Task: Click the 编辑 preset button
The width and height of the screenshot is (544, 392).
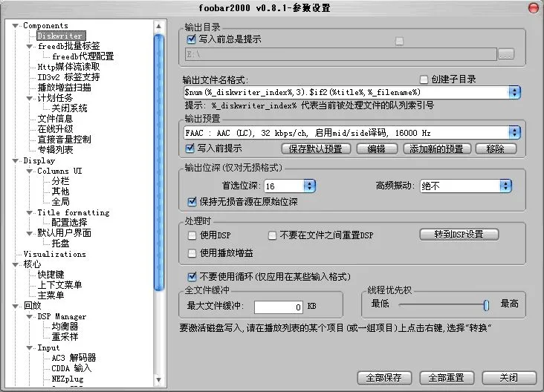Action: pyautogui.click(x=377, y=149)
